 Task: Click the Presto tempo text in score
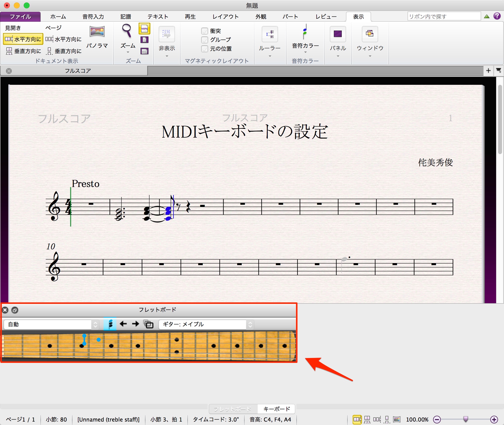tap(86, 184)
